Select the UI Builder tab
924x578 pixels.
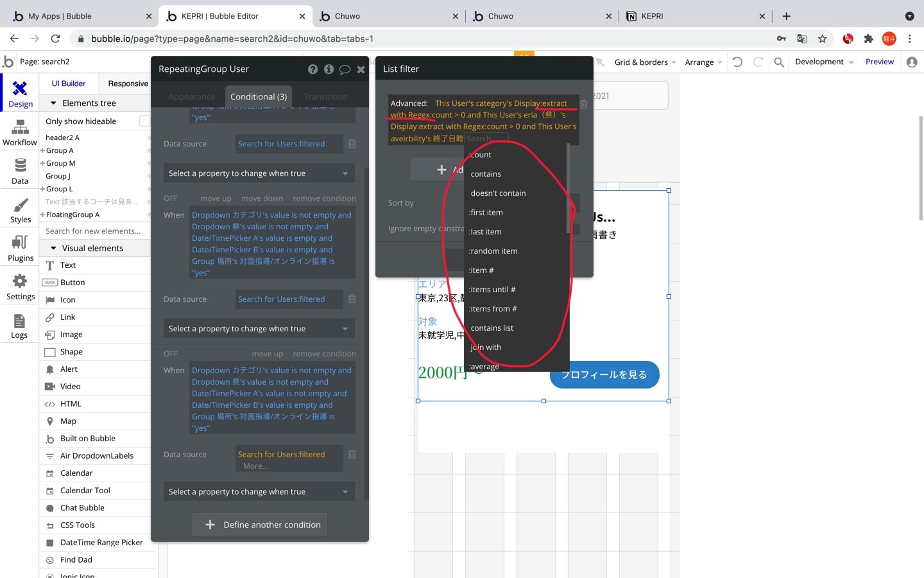(x=69, y=83)
